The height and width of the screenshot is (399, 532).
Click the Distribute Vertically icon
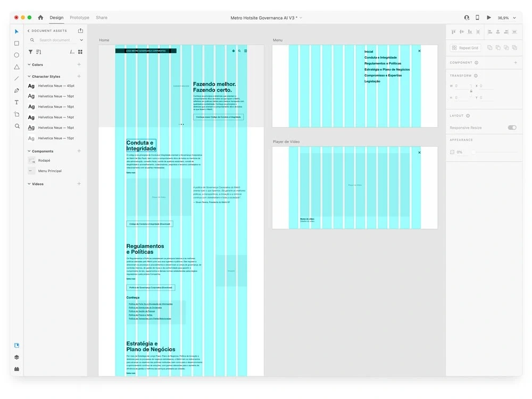pos(478,32)
